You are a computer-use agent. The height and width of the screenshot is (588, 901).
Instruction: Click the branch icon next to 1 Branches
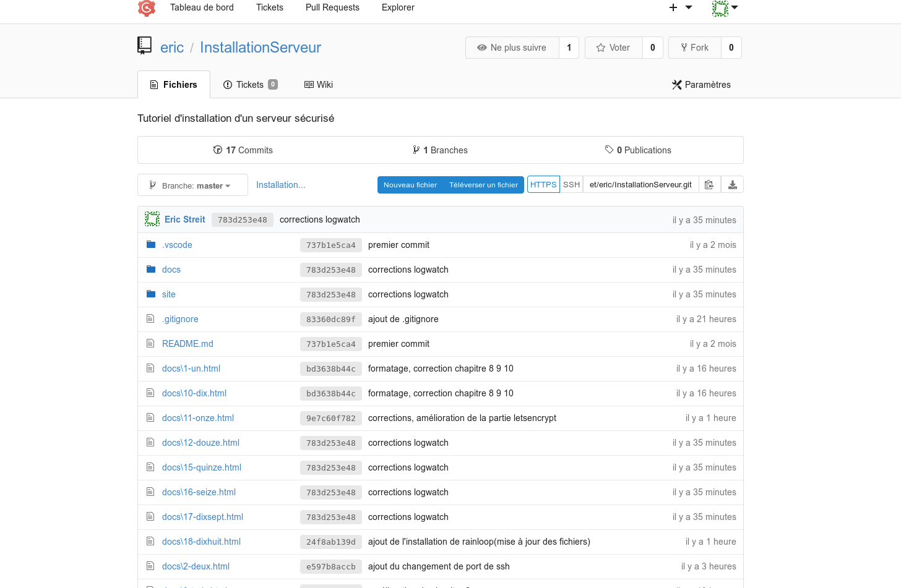point(416,150)
